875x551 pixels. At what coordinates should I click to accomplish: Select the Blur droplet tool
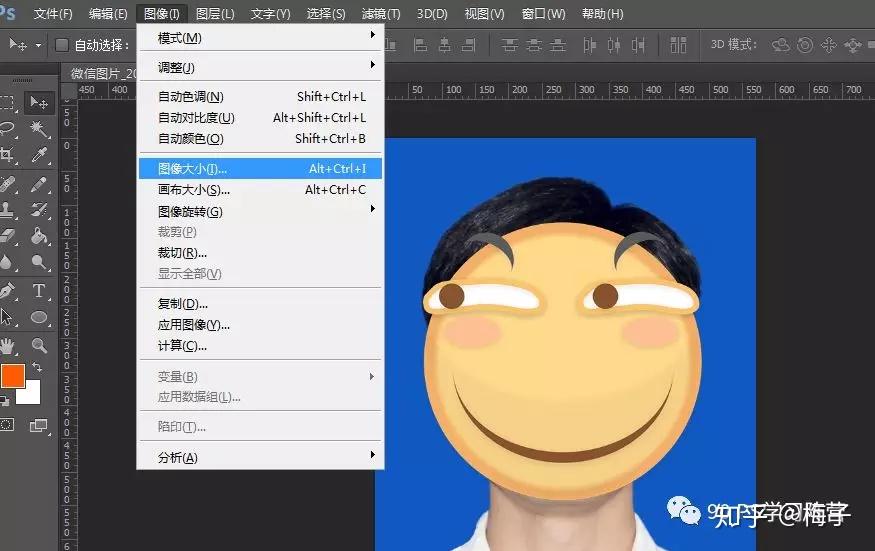7,262
